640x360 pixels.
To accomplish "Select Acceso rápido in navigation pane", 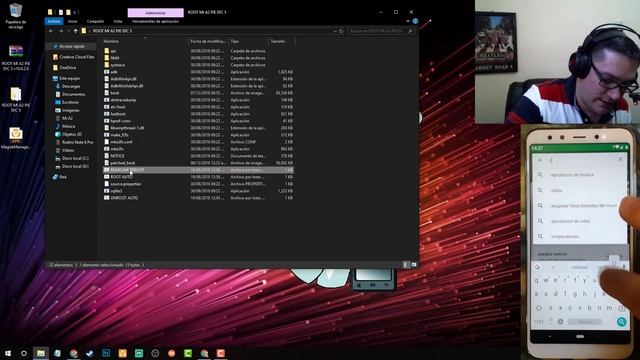I will (72, 47).
